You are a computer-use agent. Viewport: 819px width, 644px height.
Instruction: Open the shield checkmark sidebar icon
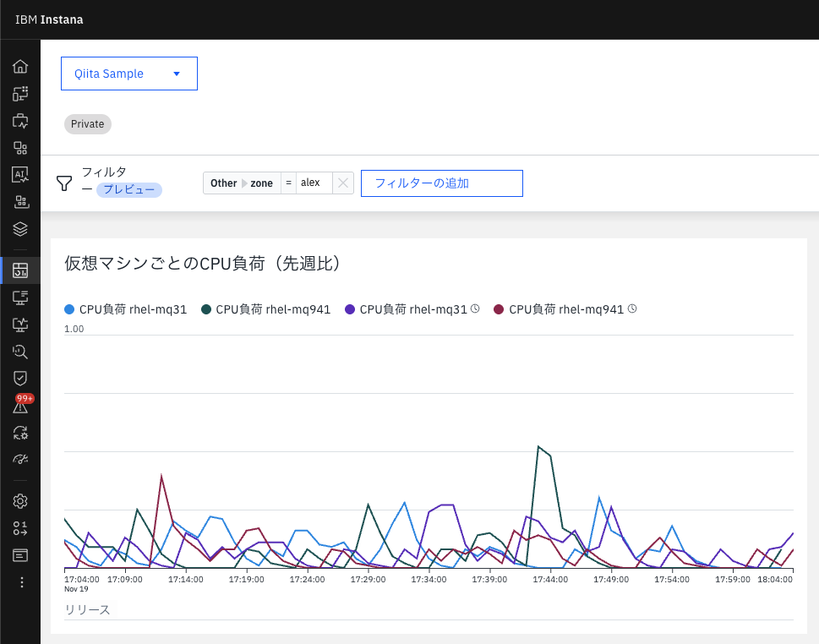(x=19, y=378)
